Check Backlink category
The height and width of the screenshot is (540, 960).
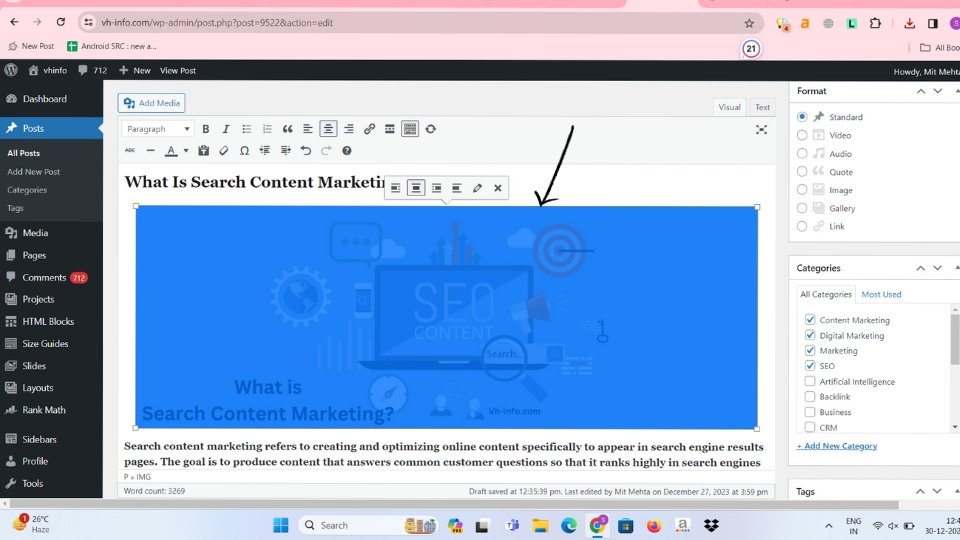(x=810, y=396)
